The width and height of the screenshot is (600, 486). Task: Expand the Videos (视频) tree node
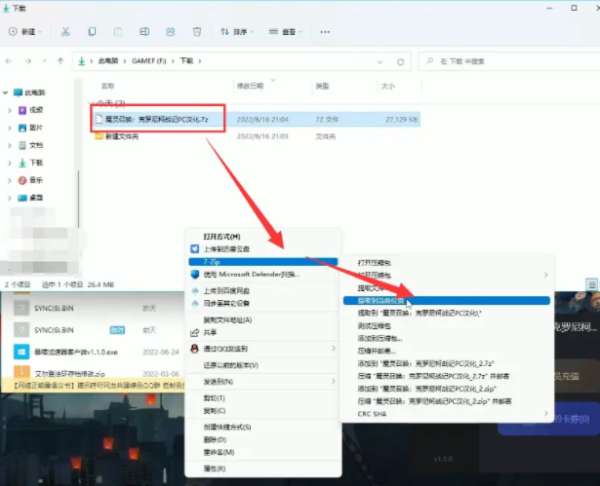(10, 110)
